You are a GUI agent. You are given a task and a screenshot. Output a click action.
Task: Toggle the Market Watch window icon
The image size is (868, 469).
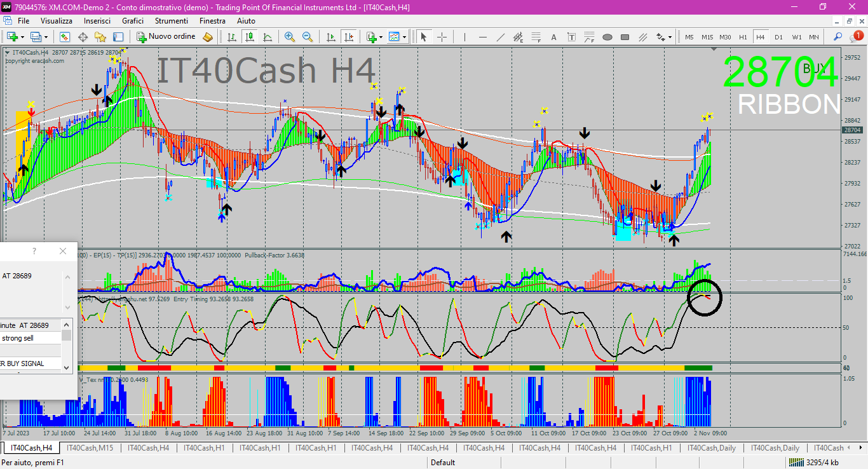65,37
